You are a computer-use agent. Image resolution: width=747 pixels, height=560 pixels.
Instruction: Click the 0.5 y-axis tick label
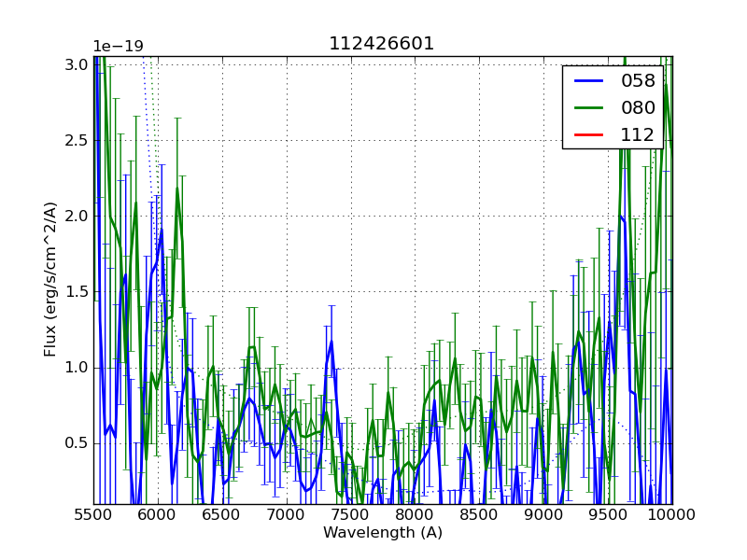pos(78,442)
